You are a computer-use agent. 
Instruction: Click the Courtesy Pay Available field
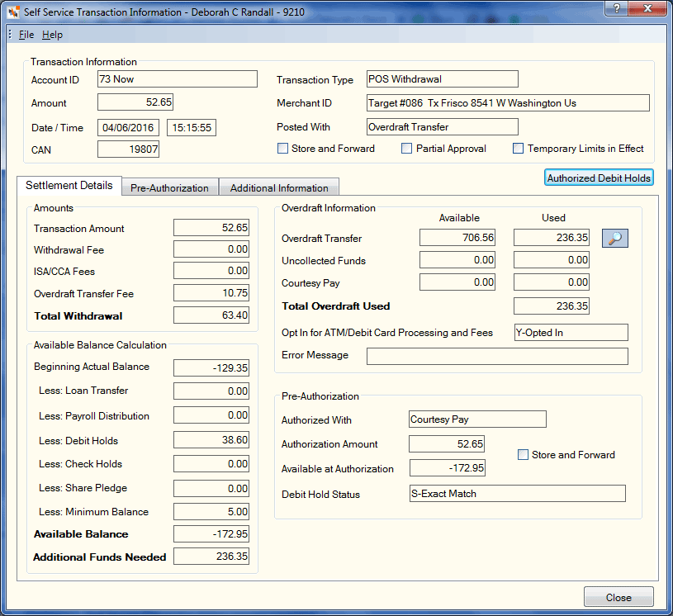point(457,282)
